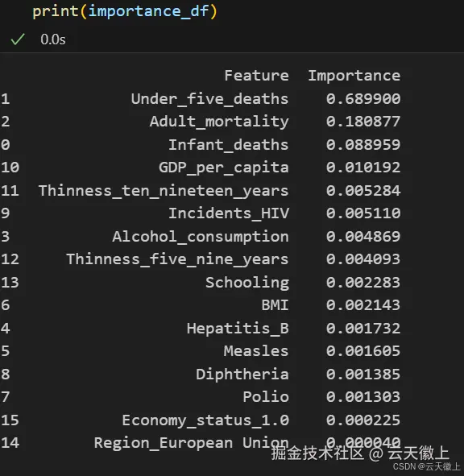The height and width of the screenshot is (476, 464).
Task: Select the Adult_mortality feature name
Action: click(219, 122)
